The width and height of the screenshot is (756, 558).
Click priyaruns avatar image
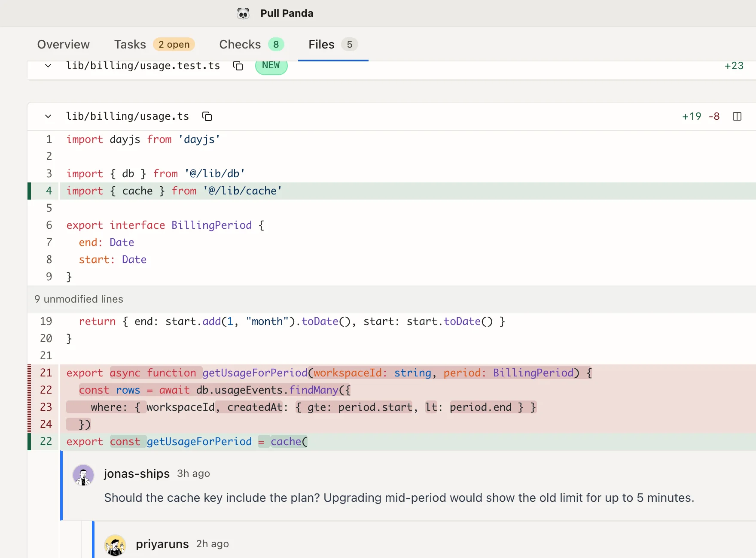(115, 545)
